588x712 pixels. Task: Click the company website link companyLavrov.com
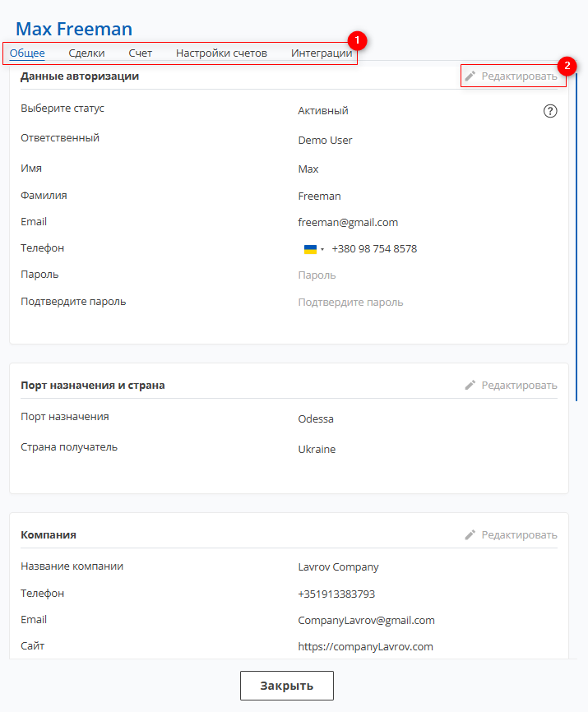(365, 646)
